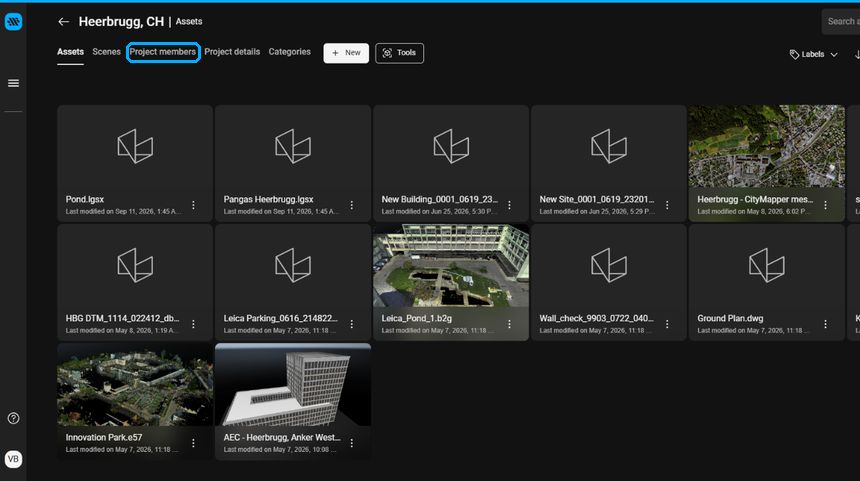Open options for Leica Parking_0616 asset
This screenshot has height=481, width=860.
tap(352, 324)
